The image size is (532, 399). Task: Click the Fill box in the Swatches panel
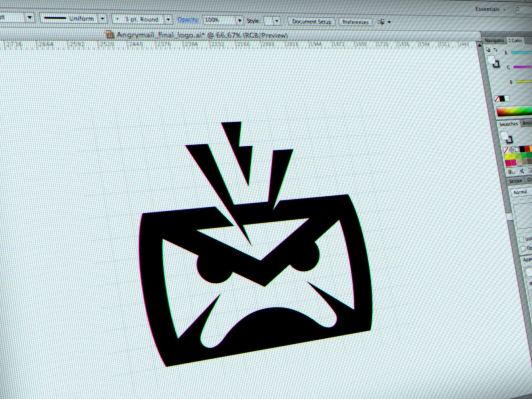click(505, 135)
